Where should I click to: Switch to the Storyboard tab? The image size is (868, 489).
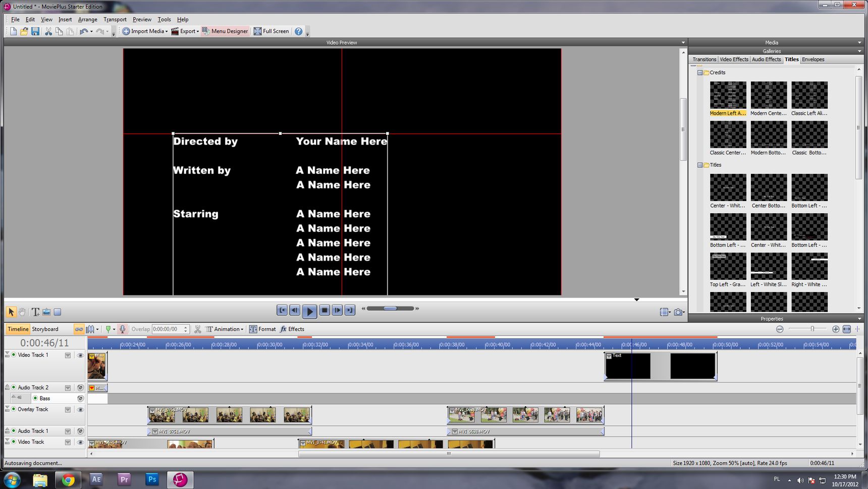click(45, 329)
